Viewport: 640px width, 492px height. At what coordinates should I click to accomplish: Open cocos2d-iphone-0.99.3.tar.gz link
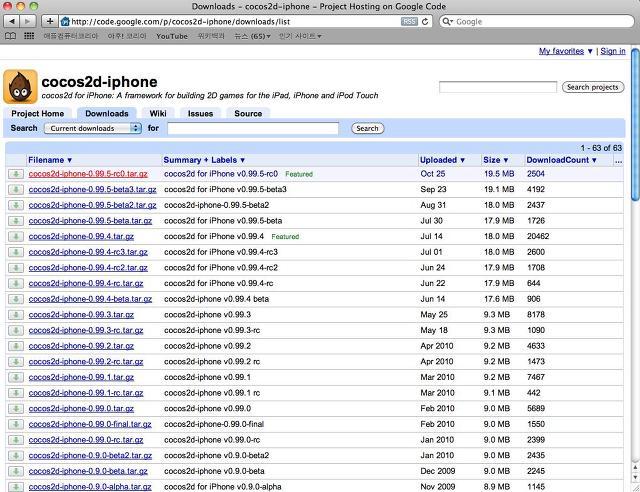(x=81, y=315)
